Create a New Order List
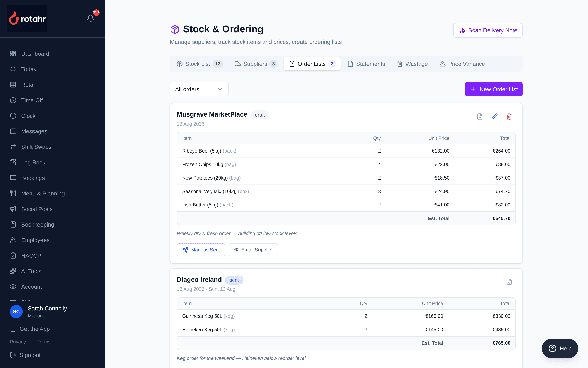This screenshot has width=588, height=368. pyautogui.click(x=494, y=89)
